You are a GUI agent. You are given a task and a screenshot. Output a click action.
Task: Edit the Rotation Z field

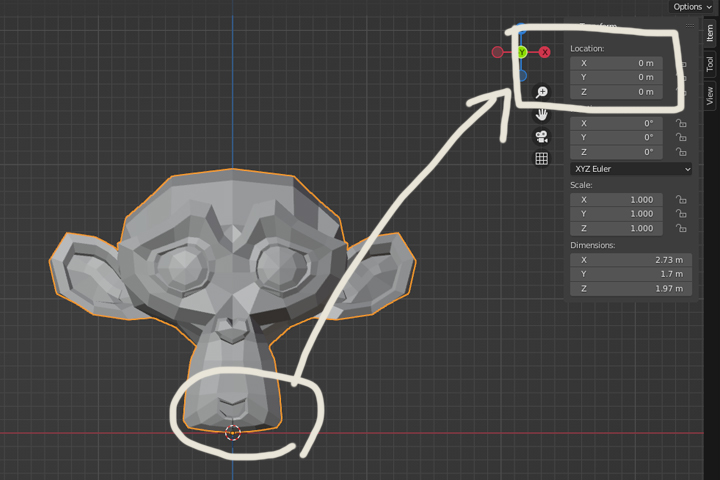coord(616,152)
